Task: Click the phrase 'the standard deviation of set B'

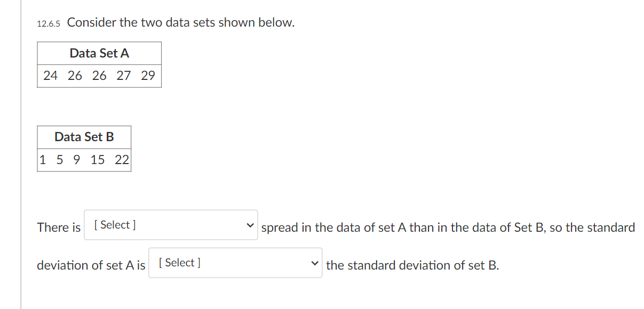Action: 412,265
